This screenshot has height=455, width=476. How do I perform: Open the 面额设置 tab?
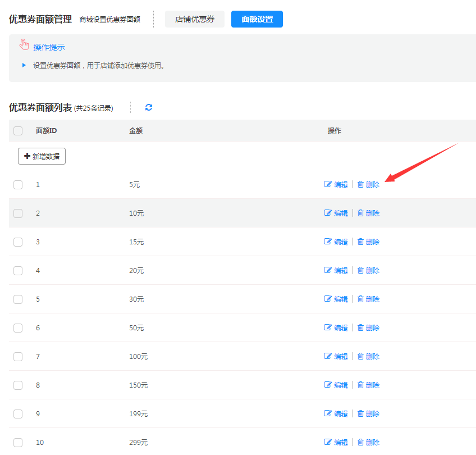click(x=257, y=19)
